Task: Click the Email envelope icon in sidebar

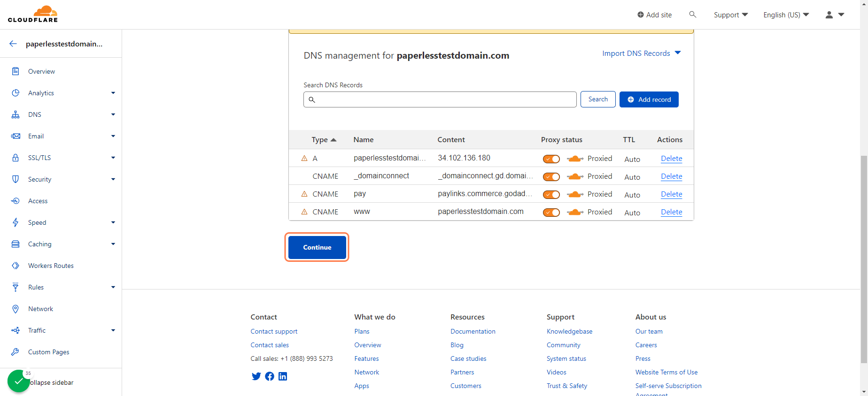Action: (x=15, y=136)
